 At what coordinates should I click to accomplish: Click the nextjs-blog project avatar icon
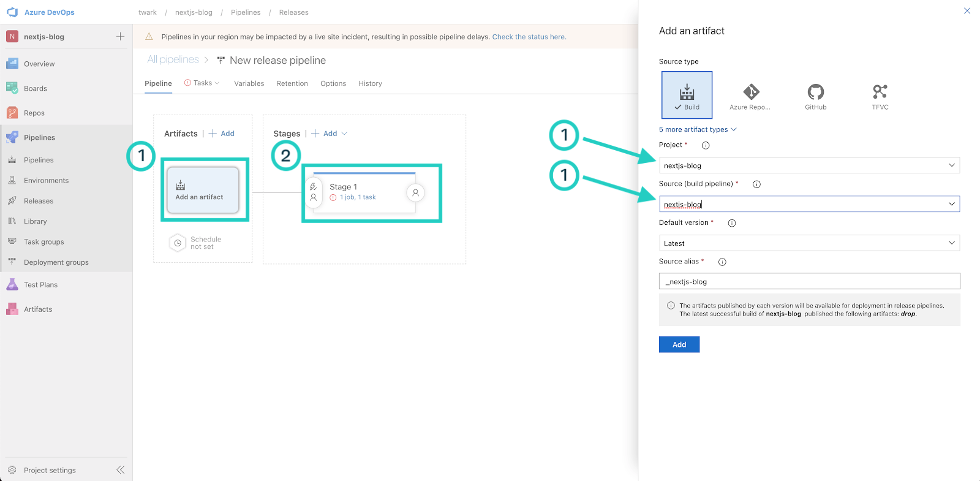click(12, 37)
